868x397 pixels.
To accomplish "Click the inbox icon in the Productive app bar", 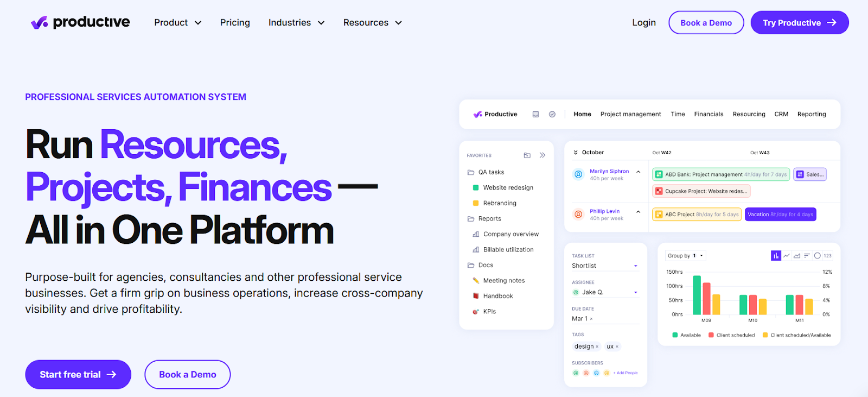I will (x=535, y=115).
